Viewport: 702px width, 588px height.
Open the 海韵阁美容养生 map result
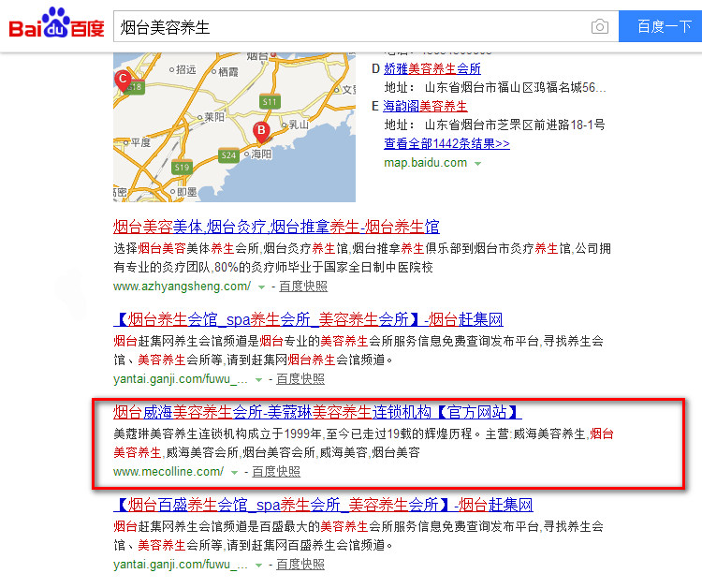coord(425,106)
